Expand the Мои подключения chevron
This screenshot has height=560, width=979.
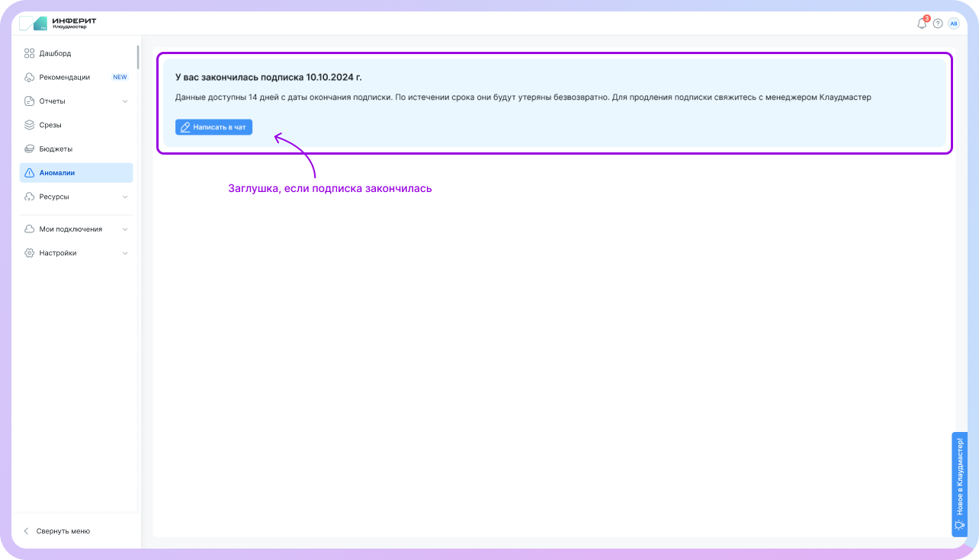(125, 229)
